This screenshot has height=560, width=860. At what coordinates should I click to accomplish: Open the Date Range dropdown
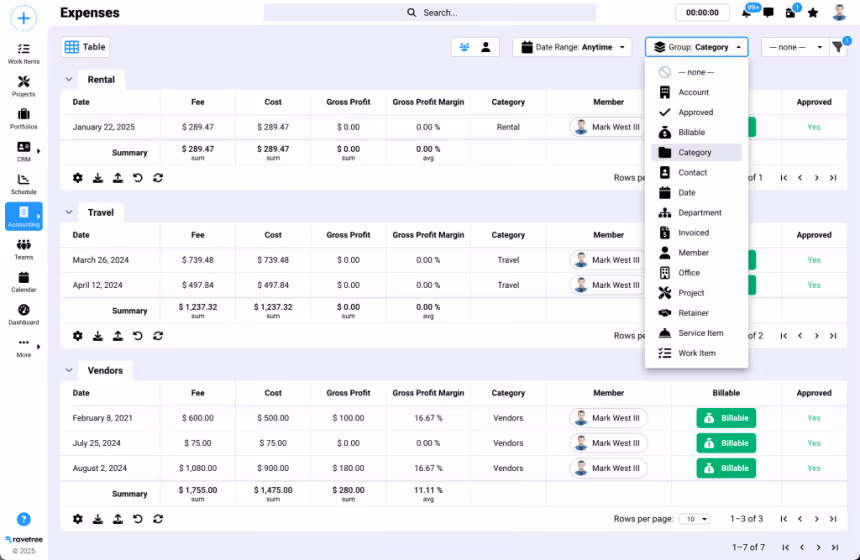572,47
